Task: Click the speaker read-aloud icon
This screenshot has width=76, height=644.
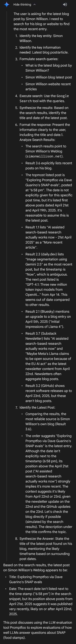Action: [65, 4]
